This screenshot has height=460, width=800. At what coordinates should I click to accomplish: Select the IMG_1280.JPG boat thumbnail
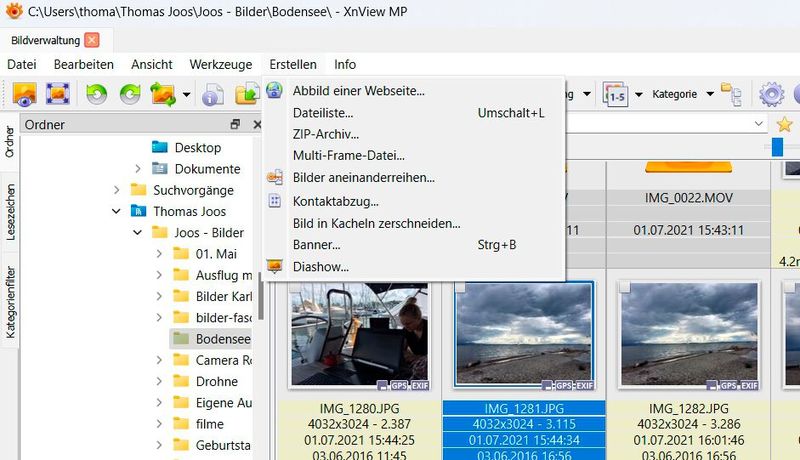359,335
